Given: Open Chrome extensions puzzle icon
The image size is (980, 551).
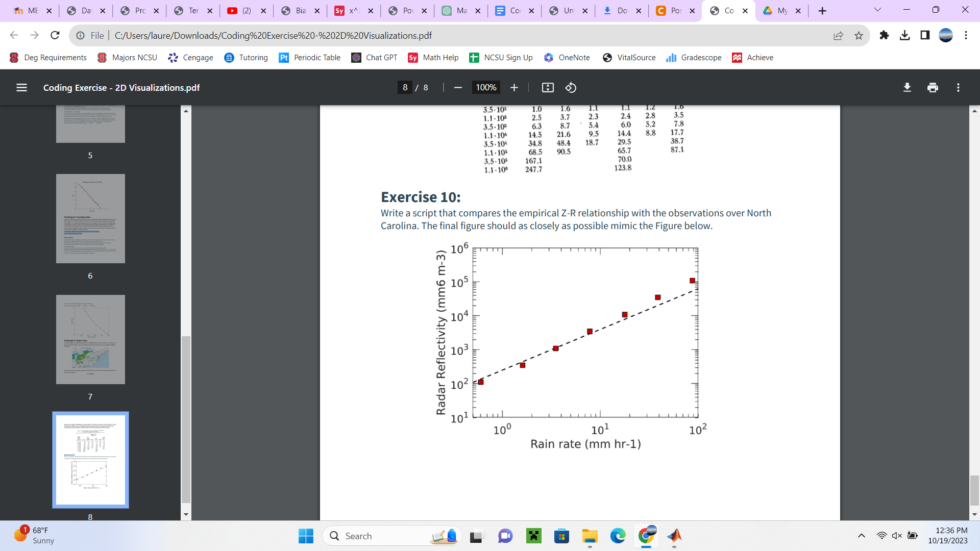Looking at the screenshot, I should 884,35.
